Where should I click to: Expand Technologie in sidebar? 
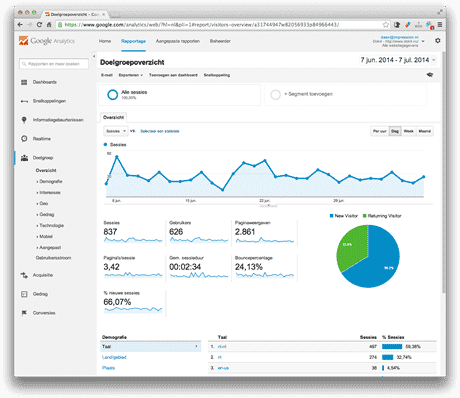click(x=50, y=225)
